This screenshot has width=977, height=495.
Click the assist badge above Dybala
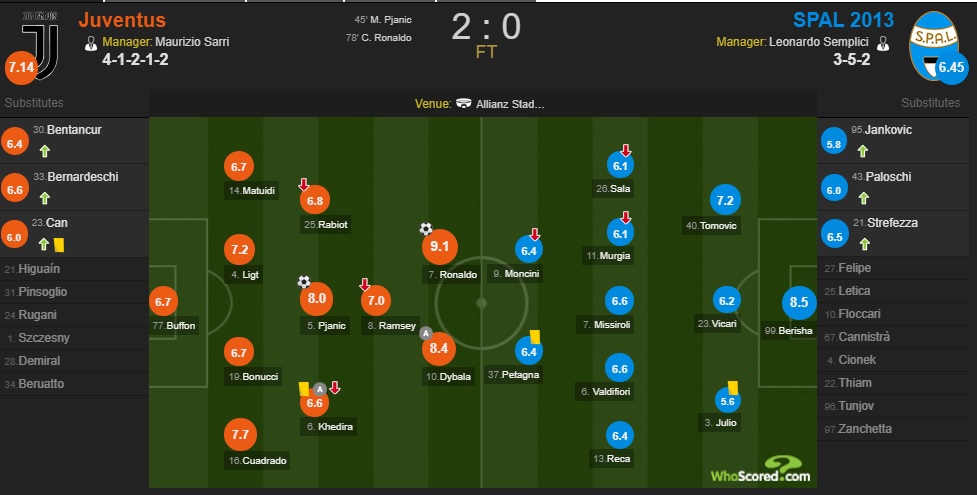click(x=426, y=333)
